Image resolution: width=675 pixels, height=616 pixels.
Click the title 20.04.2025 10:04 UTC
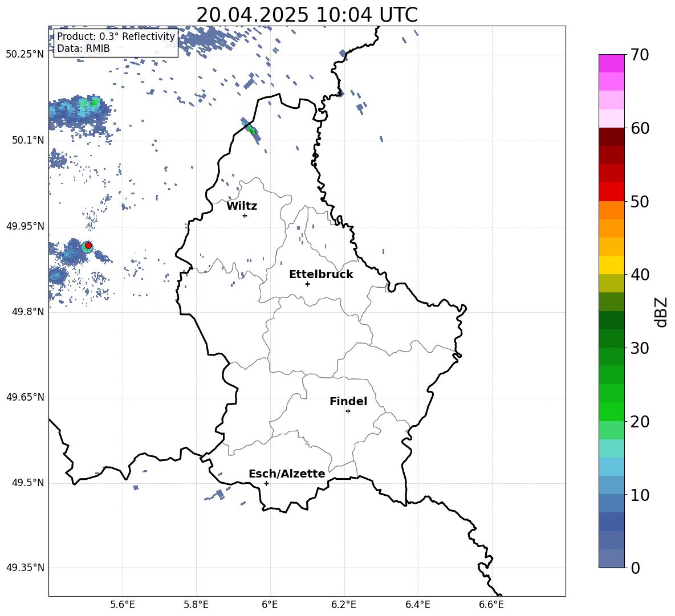click(307, 15)
